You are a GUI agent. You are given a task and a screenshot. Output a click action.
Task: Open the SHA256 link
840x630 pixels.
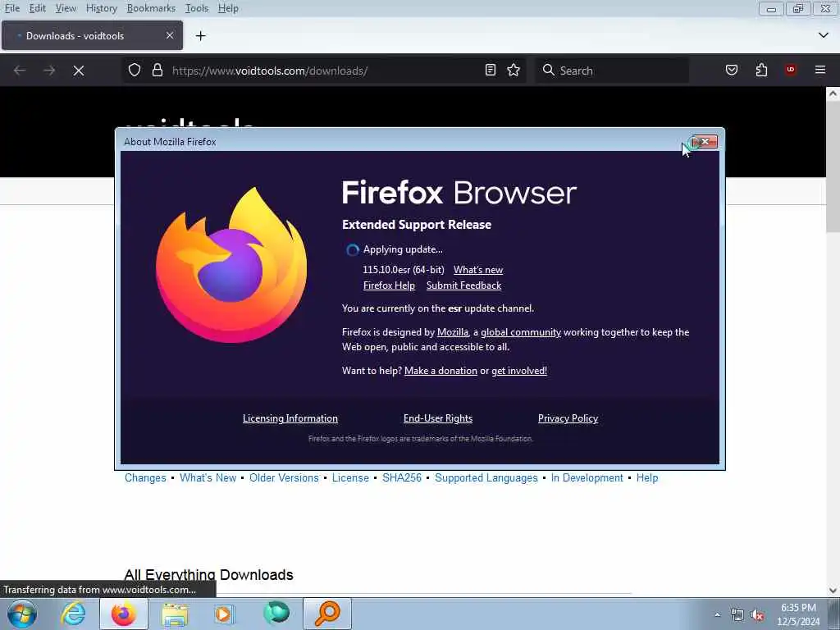(x=402, y=478)
